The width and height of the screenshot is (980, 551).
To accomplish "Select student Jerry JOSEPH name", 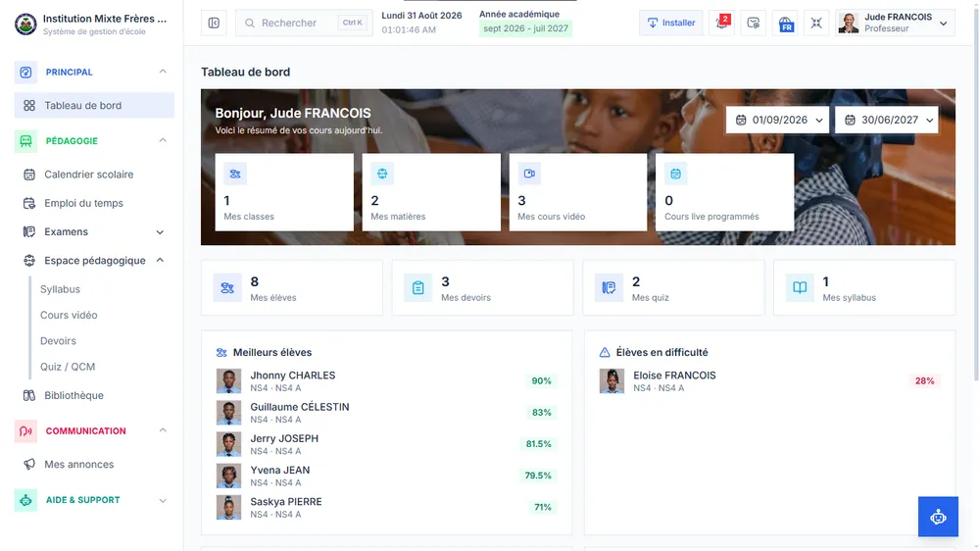I will pos(284,438).
